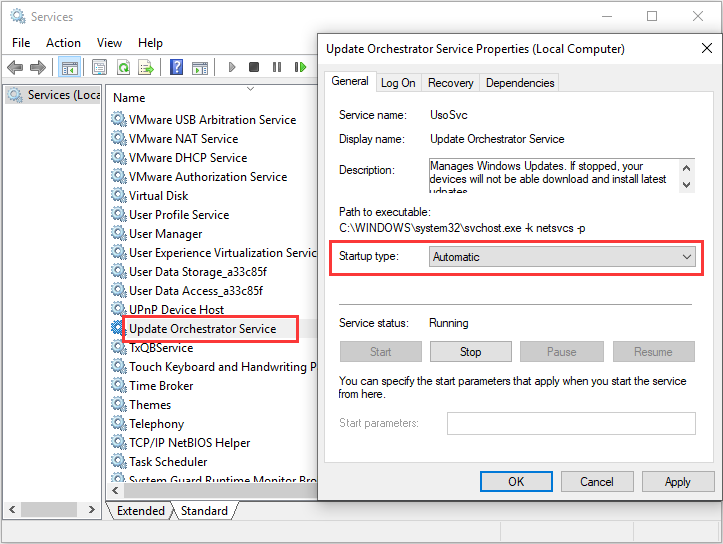Click the Properties toolbar icon
Image resolution: width=723 pixels, height=544 pixels.
[x=100, y=67]
